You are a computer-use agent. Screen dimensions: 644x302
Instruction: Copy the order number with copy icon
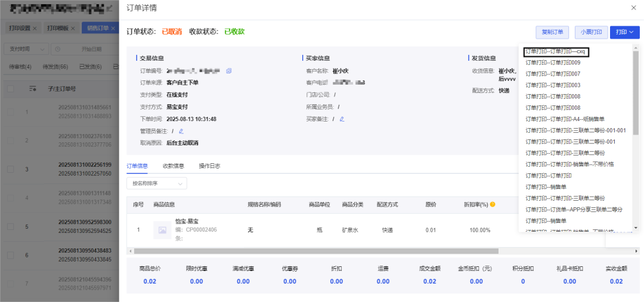[229, 70]
